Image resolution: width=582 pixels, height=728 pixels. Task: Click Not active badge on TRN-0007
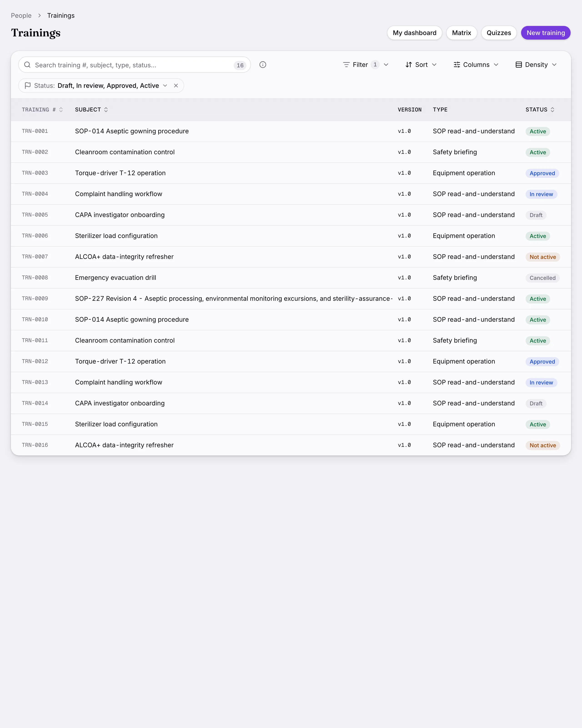(x=542, y=257)
